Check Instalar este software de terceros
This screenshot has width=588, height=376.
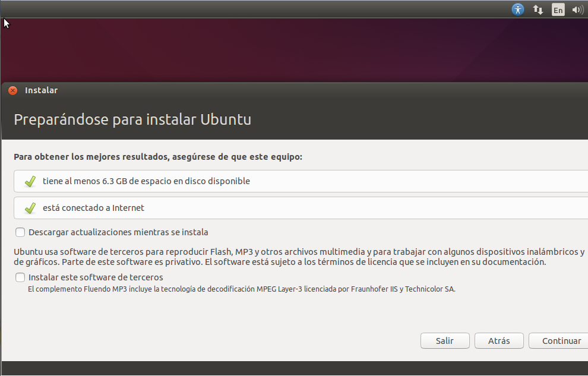[20, 277]
